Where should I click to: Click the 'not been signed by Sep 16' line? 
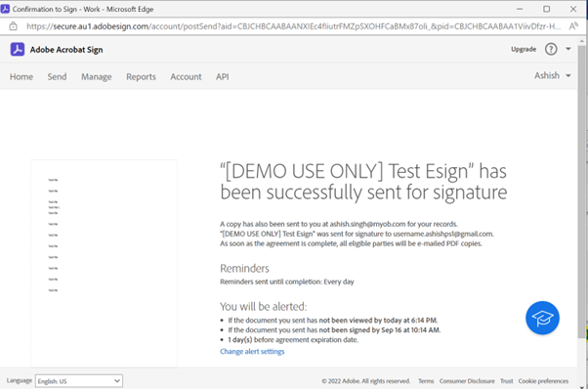pyautogui.click(x=334, y=330)
